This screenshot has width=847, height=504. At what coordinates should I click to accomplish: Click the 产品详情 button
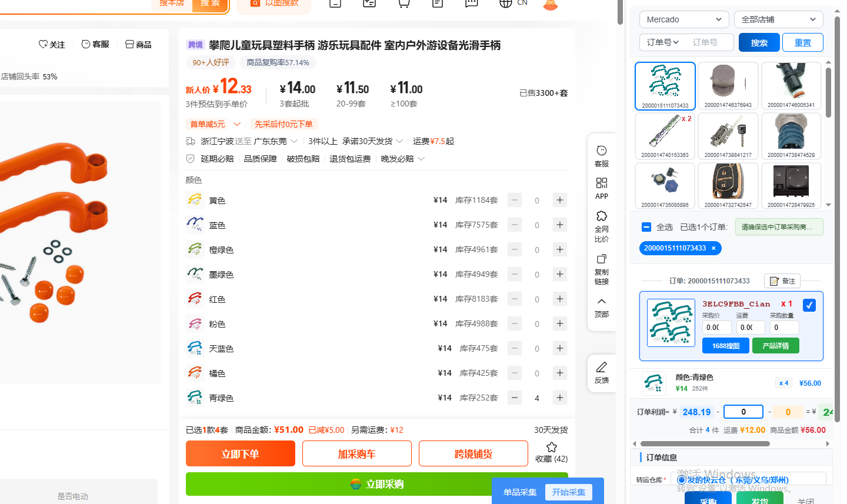776,346
